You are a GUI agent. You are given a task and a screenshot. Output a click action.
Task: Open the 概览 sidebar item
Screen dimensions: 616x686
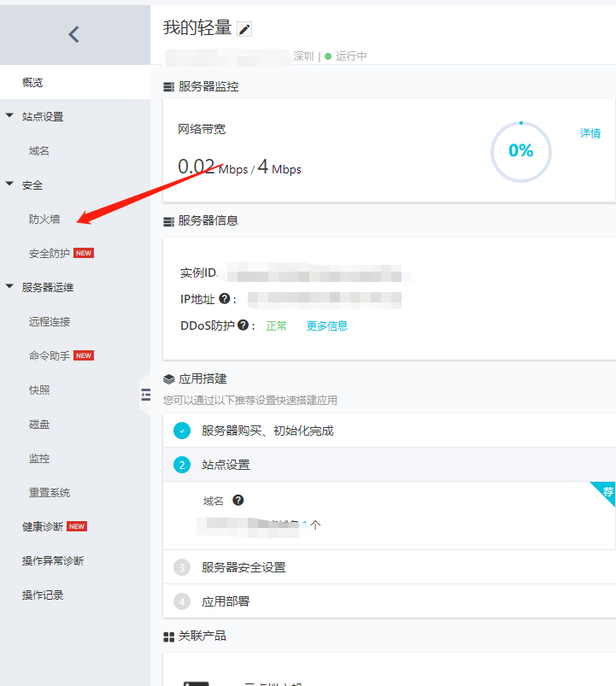75,82
